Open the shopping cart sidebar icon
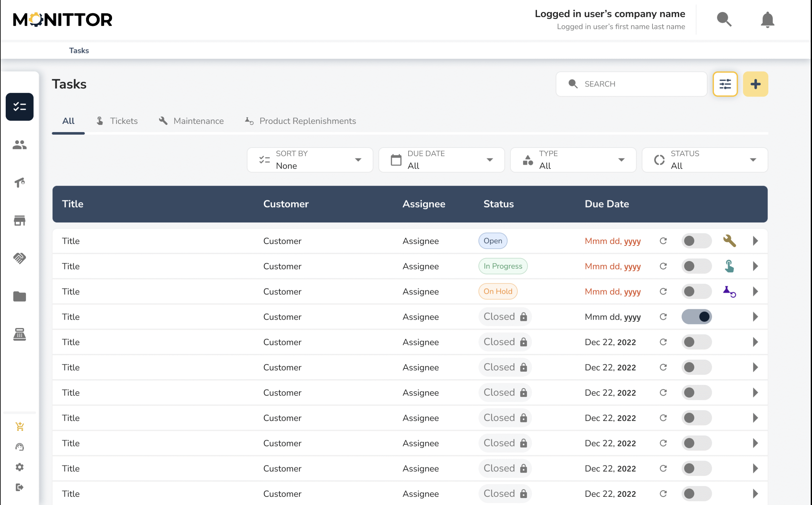812x505 pixels. pos(19,426)
